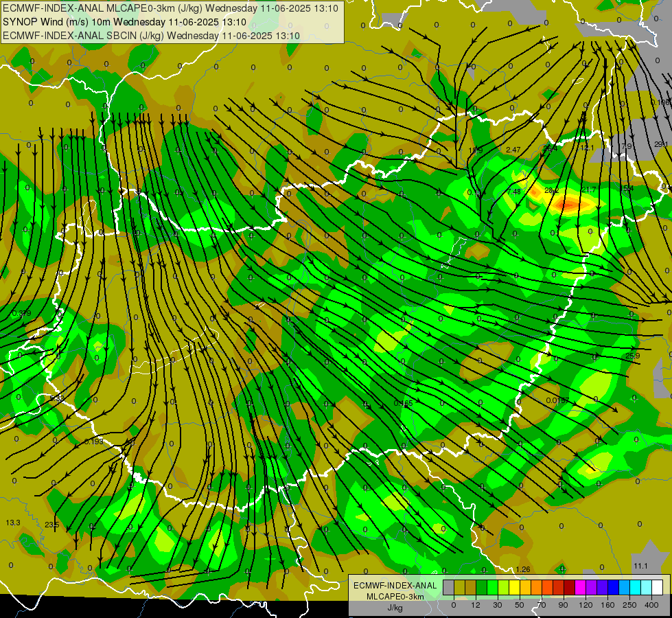Pick the bright green legend swatch
Screen dimensions: 672x618
coord(493,587)
